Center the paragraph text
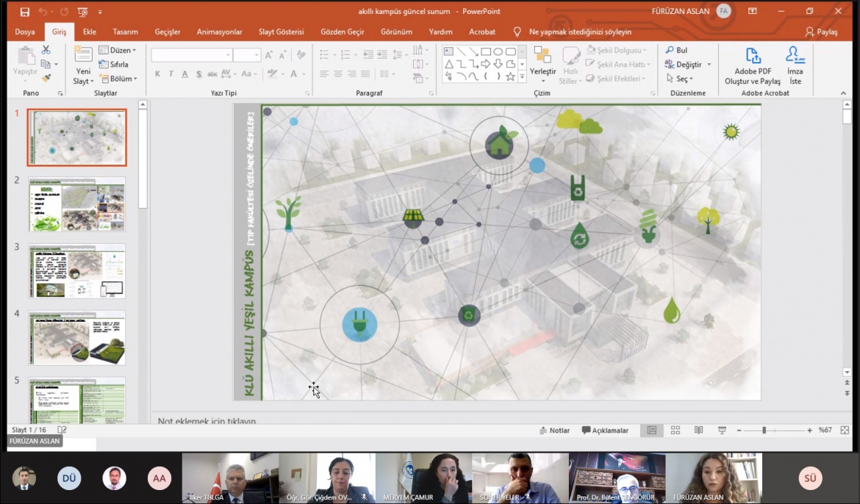The height and width of the screenshot is (504, 860). (338, 74)
